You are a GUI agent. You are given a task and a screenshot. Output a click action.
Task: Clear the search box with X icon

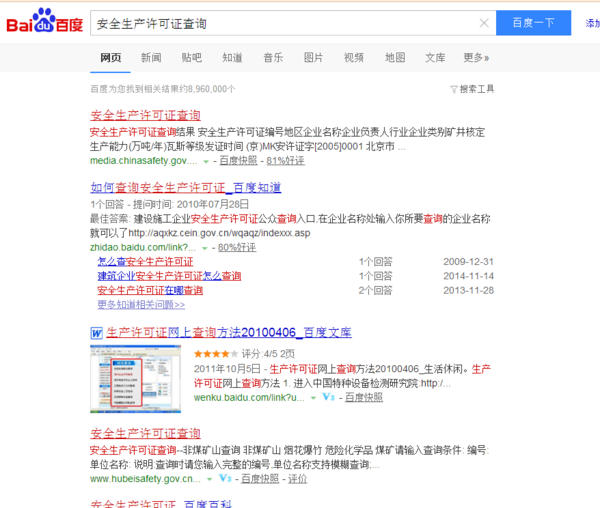tap(484, 23)
